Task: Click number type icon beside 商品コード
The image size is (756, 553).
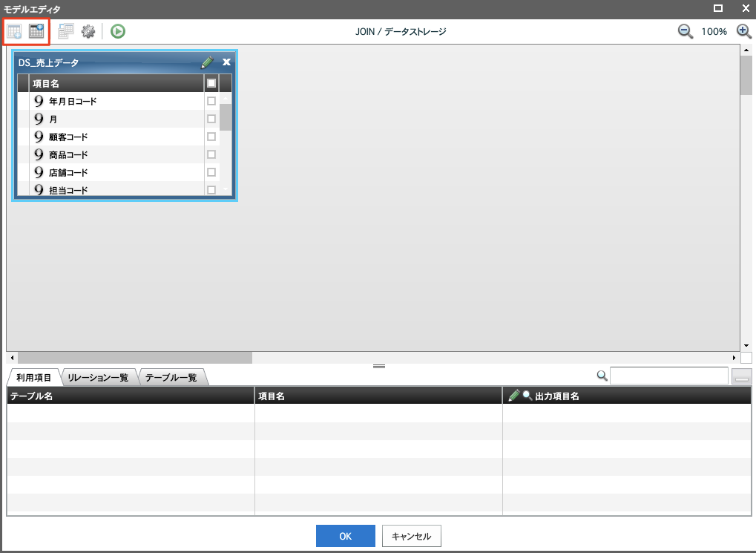Action: [39, 154]
